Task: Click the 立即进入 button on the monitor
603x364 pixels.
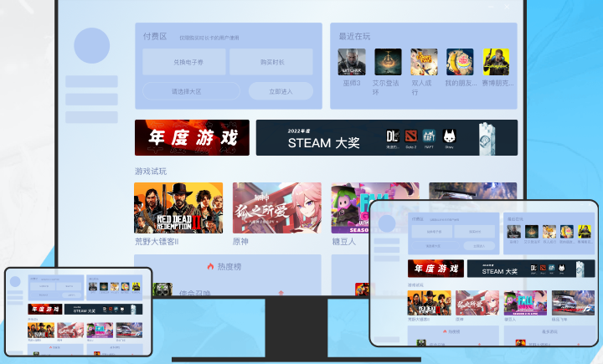Action: coord(281,91)
